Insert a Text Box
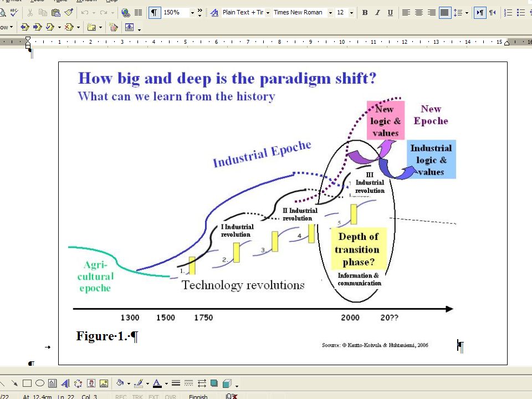 coord(53,383)
